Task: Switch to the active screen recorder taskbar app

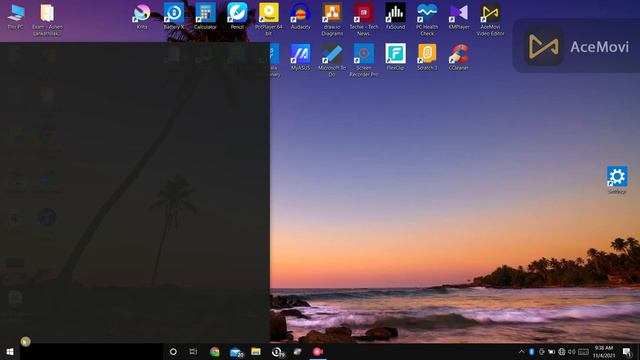Action: point(318,351)
